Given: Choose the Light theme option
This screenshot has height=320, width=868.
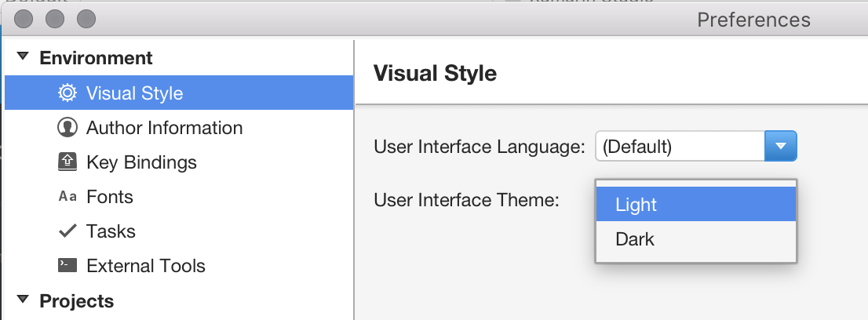Looking at the screenshot, I should click(636, 205).
